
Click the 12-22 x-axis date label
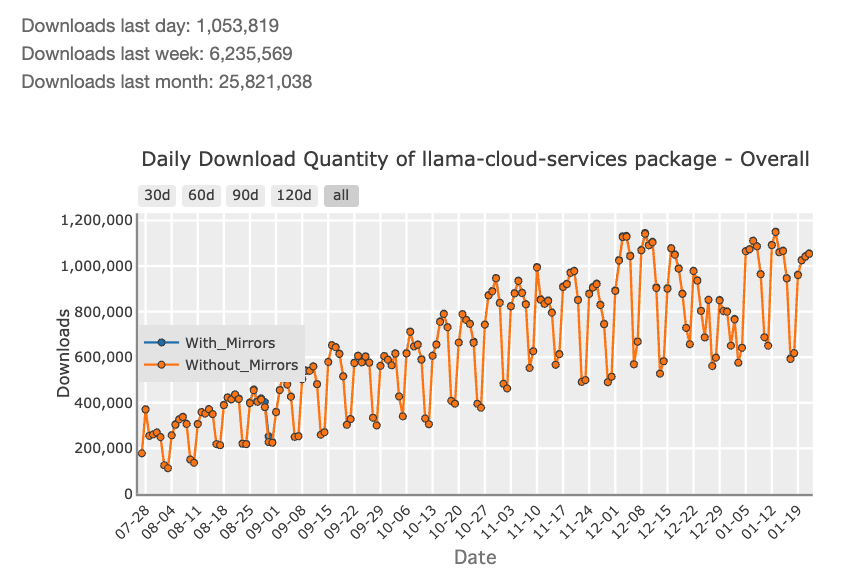pos(680,522)
